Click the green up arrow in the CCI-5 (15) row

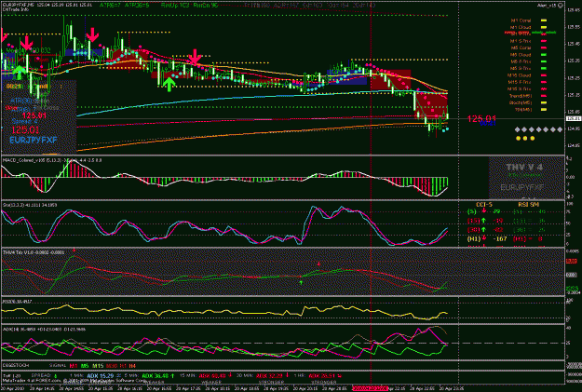(483, 221)
